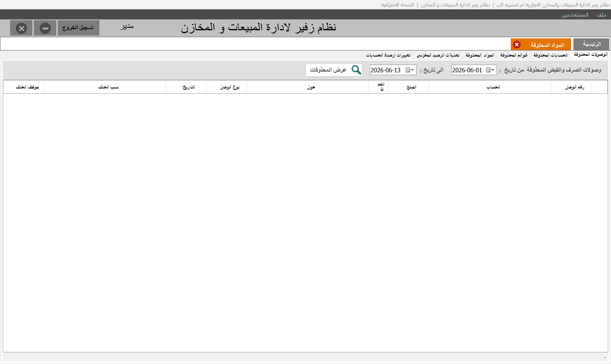This screenshot has height=364, width=611.
Task: Open the المواد المحذوفة sub-tab
Action: [480, 55]
